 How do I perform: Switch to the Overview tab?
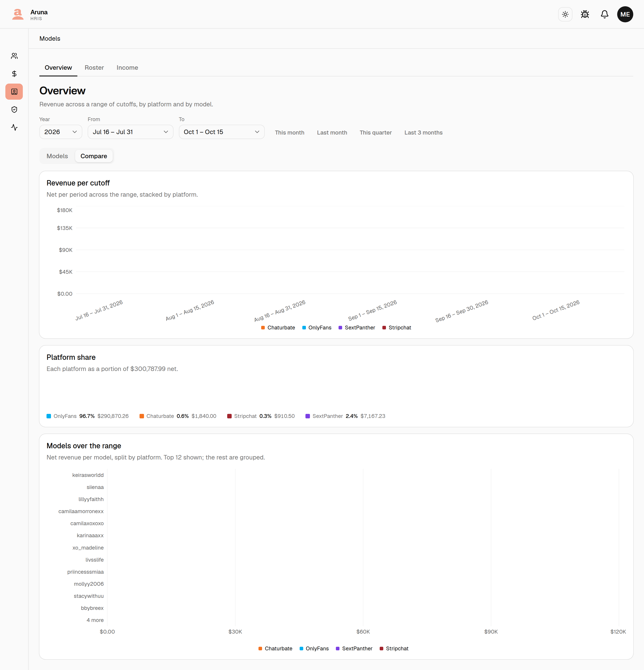coord(58,68)
